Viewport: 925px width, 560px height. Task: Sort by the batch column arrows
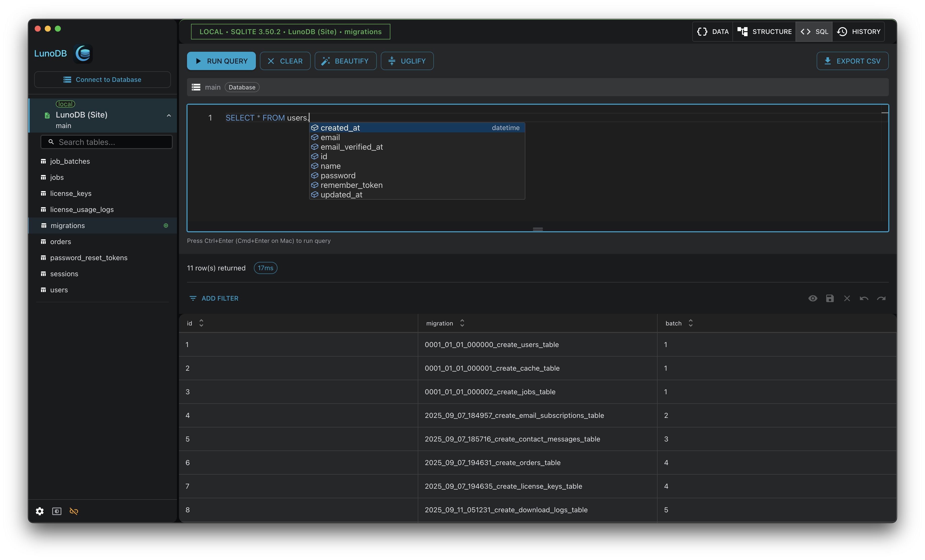[x=690, y=323]
